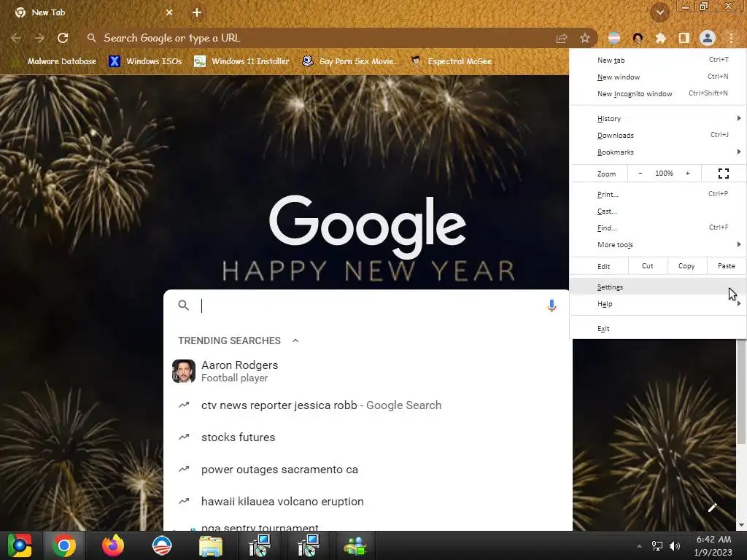Enter fullscreen using the Zoom row icon

click(724, 174)
